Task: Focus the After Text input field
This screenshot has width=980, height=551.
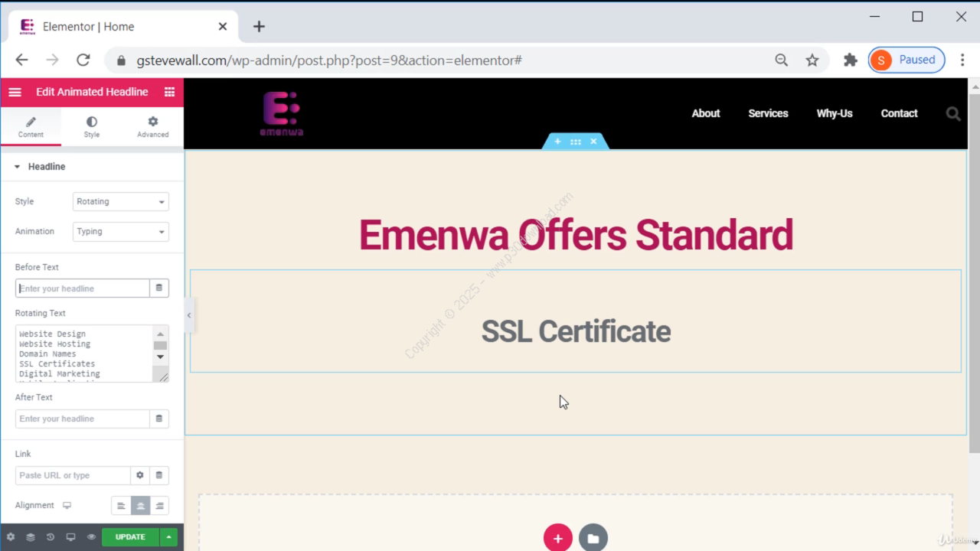Action: tap(82, 419)
